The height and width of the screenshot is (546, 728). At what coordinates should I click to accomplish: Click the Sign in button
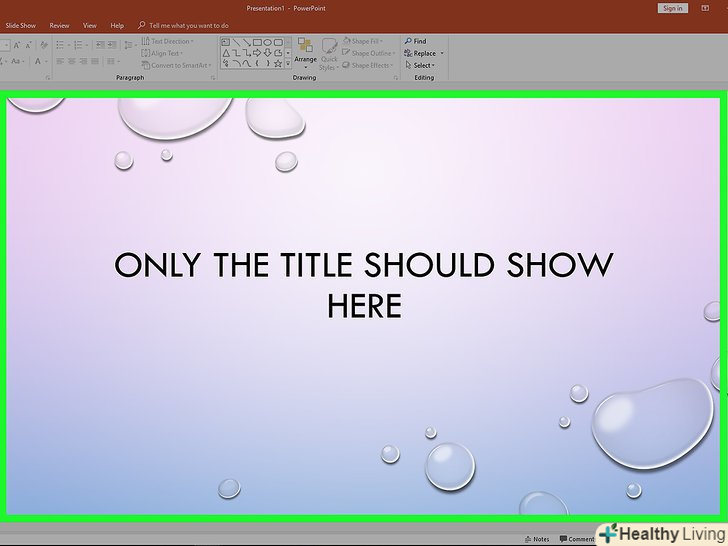click(x=672, y=8)
